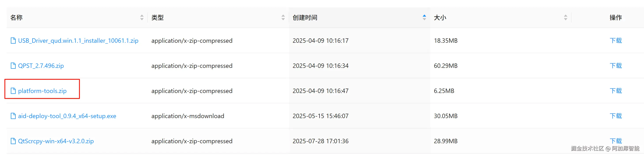Toggle the sort arrows in the 类型 column
This screenshot has height=156, width=644.
tap(283, 17)
